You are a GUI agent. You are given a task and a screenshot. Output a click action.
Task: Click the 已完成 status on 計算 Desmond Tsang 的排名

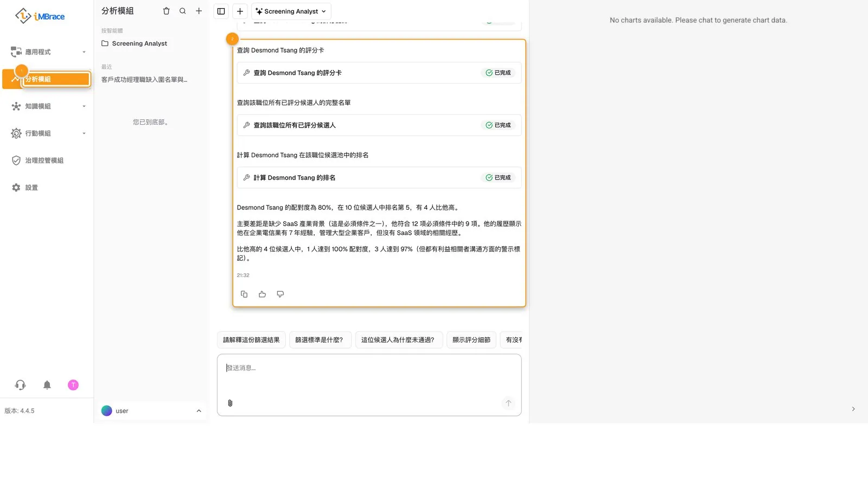[x=498, y=178]
